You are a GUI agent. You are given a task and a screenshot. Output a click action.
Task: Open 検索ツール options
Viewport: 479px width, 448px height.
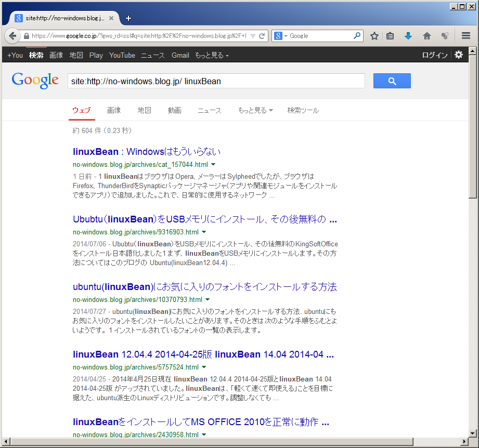303,111
